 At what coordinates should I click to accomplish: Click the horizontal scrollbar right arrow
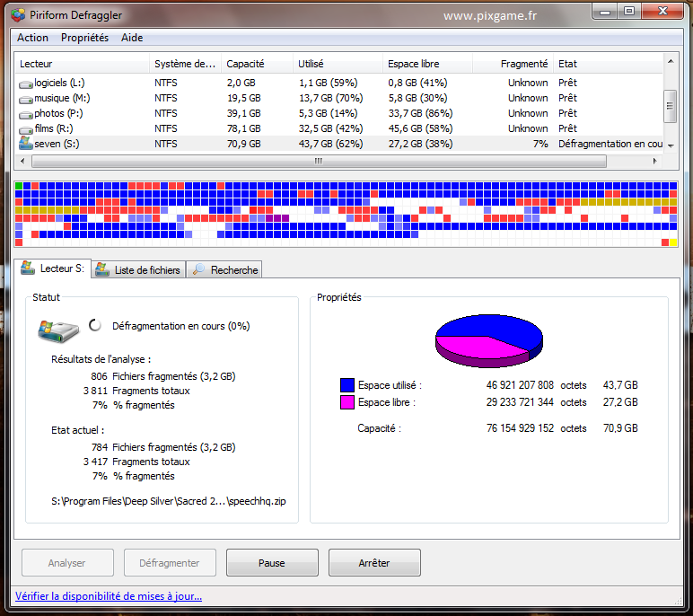[x=655, y=162]
